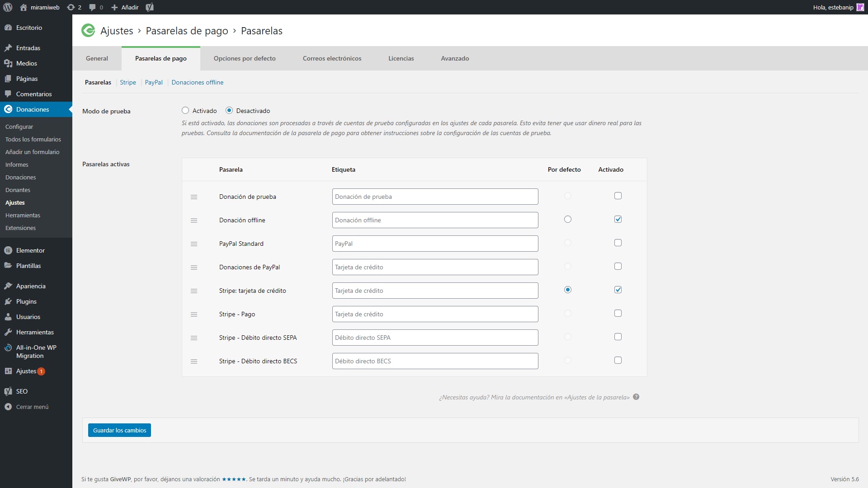Click the Plugins plug icon
This screenshot has width=868, height=488.
pyautogui.click(x=8, y=301)
